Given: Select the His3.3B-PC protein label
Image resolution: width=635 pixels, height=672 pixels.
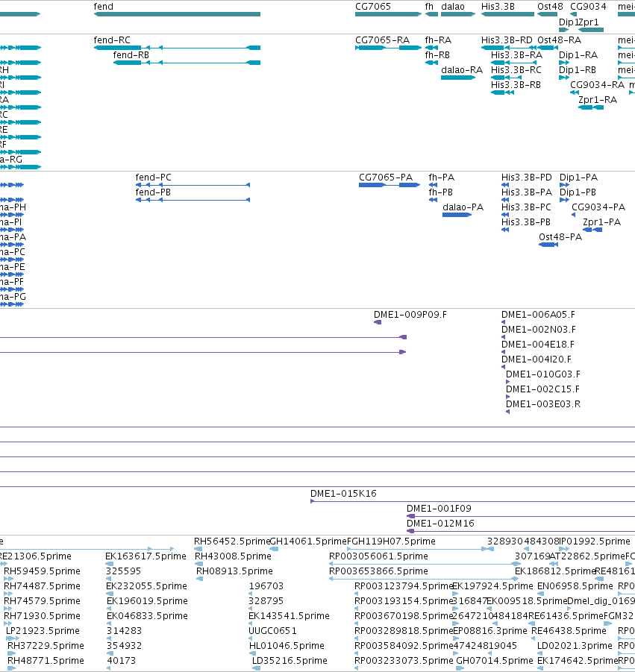Looking at the screenshot, I should coord(526,207).
